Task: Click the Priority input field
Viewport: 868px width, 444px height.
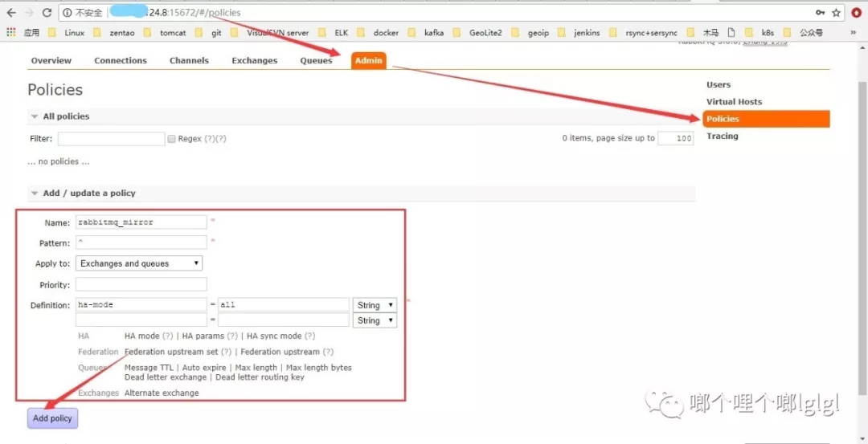Action: coord(141,285)
